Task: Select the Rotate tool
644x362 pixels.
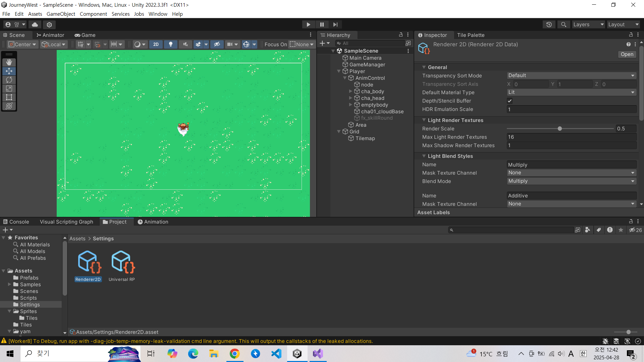Action: [9, 80]
